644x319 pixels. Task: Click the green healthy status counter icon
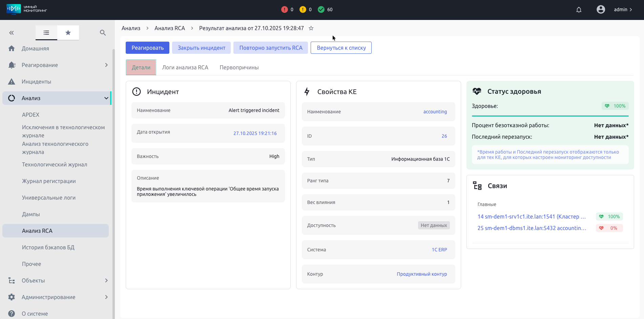[321, 9]
